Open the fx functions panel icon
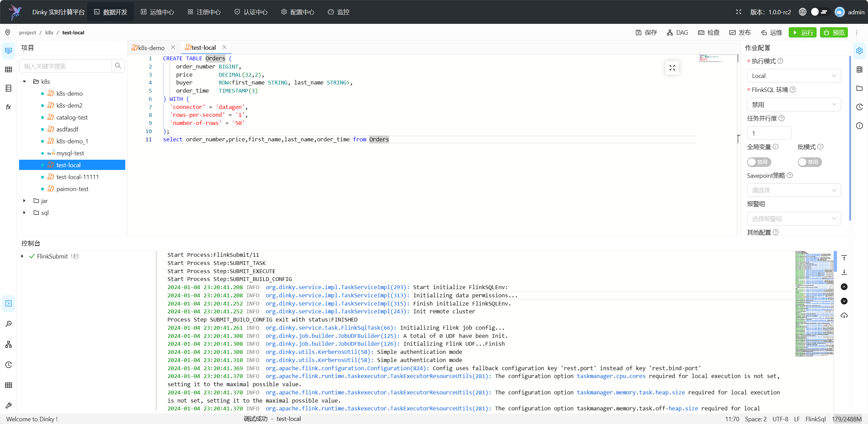Image resolution: width=868 pixels, height=424 pixels. pyautogui.click(x=9, y=107)
